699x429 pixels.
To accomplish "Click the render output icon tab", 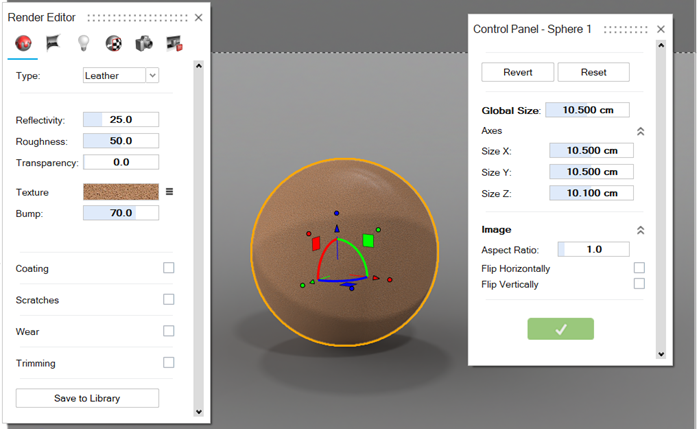I will coord(175,43).
